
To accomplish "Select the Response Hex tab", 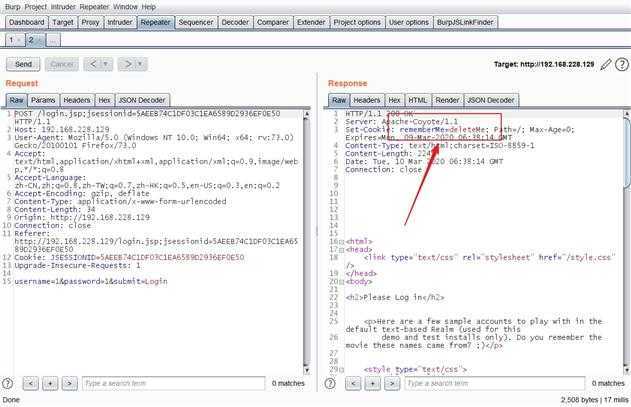I will [x=394, y=100].
